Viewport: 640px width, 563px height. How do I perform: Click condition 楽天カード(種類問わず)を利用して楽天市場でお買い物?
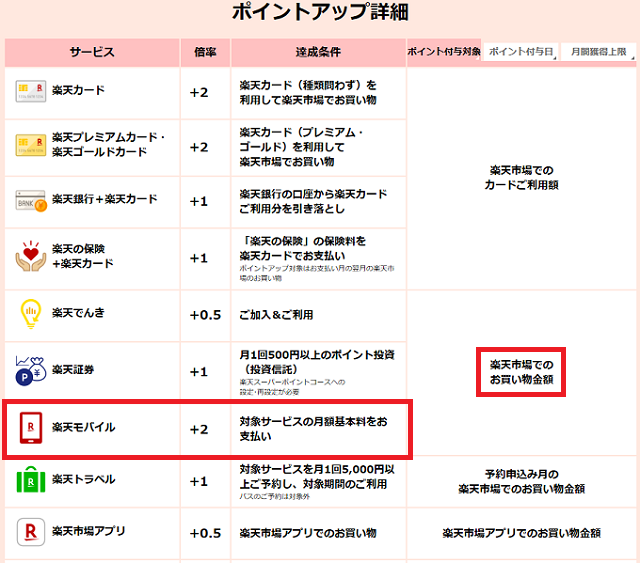308,93
